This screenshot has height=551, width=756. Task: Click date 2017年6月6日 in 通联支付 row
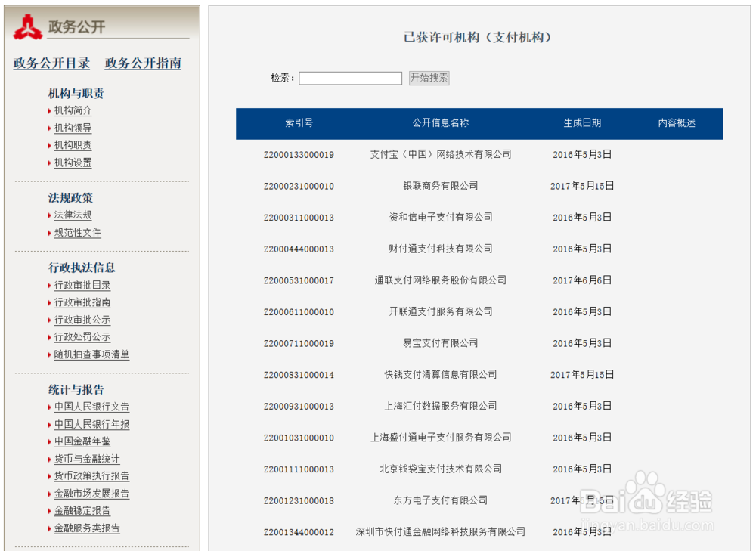click(x=582, y=280)
